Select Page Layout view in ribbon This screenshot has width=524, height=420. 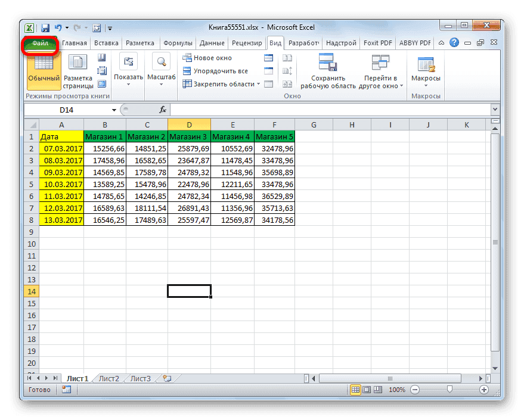coord(78,71)
